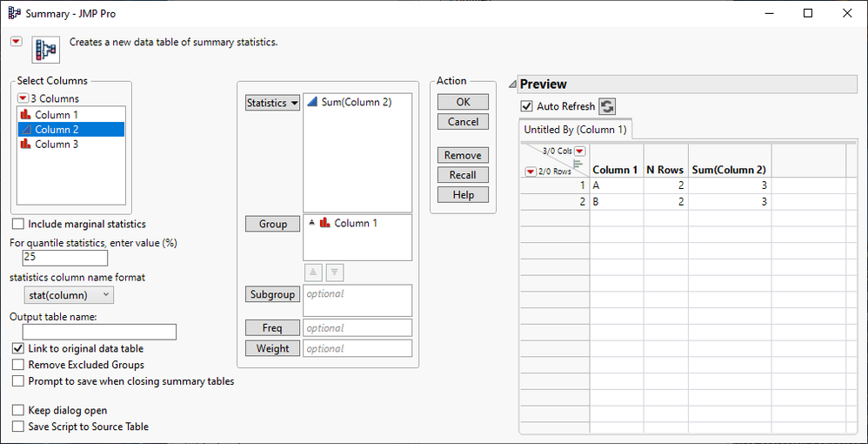This screenshot has width=868, height=444.
Task: Enable Remove Excluded Groups
Action: pos(18,365)
